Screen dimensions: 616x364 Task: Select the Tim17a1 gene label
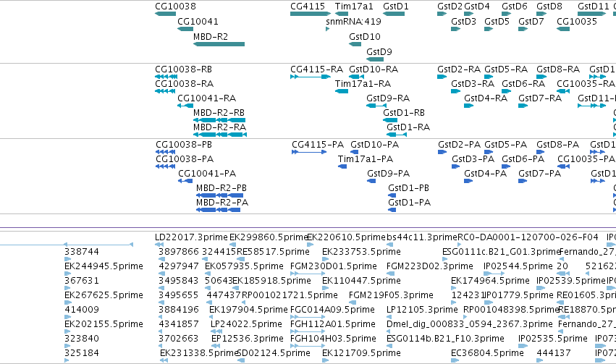pyautogui.click(x=354, y=7)
